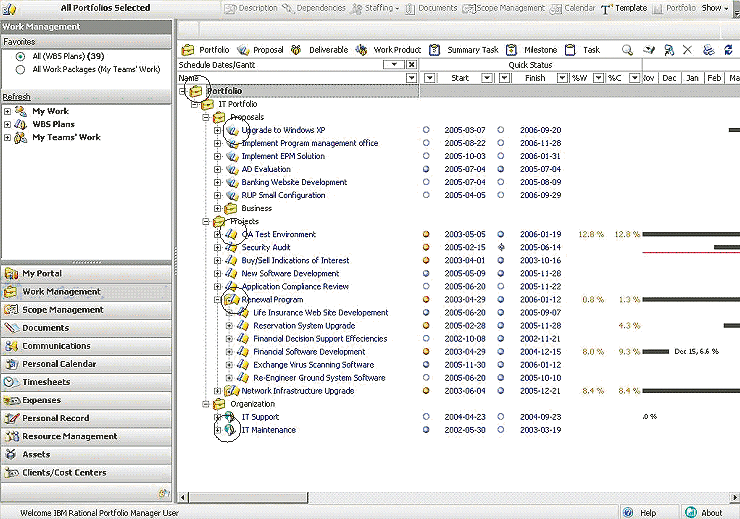This screenshot has height=519, width=740.
Task: Open the IT Maintenance organization entry
Action: [269, 430]
